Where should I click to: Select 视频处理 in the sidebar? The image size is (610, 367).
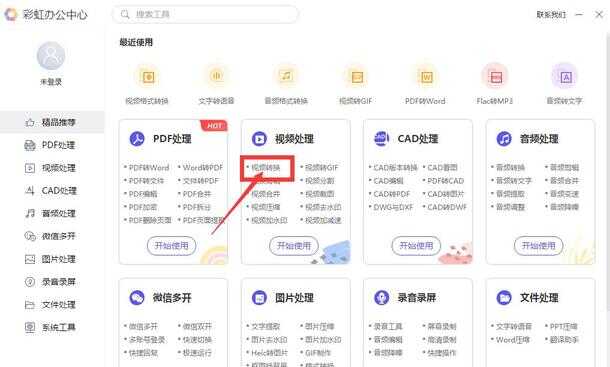(52, 168)
